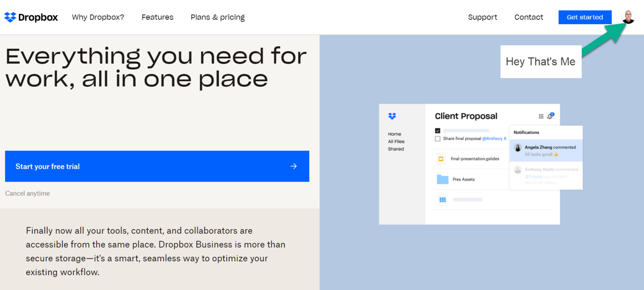
Task: Open the Contact page link
Action: (x=528, y=17)
